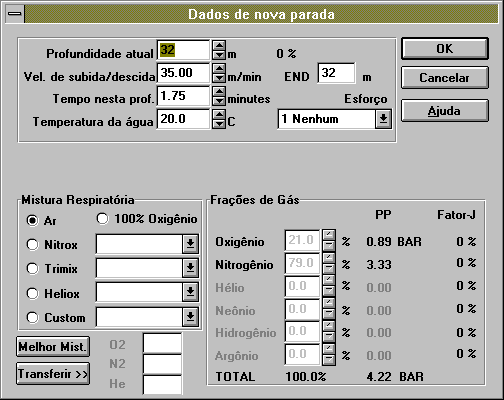Image resolution: width=504 pixels, height=400 pixels.
Task: Expand the Custom mixture dropdown
Action: tap(190, 317)
